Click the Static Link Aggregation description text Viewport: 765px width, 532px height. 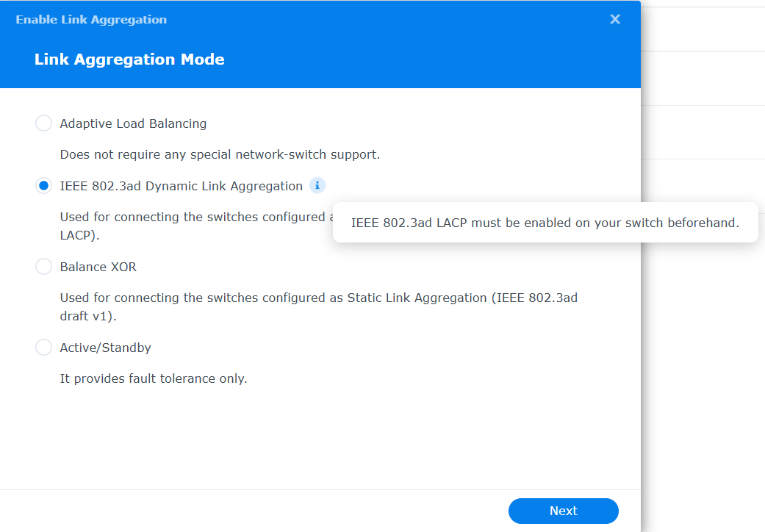tap(319, 306)
